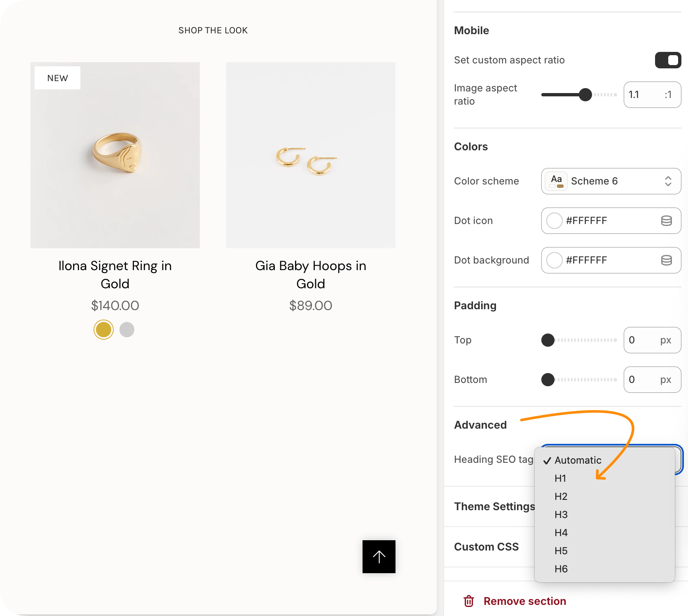Choose H1 from heading tag list
The width and height of the screenshot is (688, 616).
pyautogui.click(x=560, y=478)
